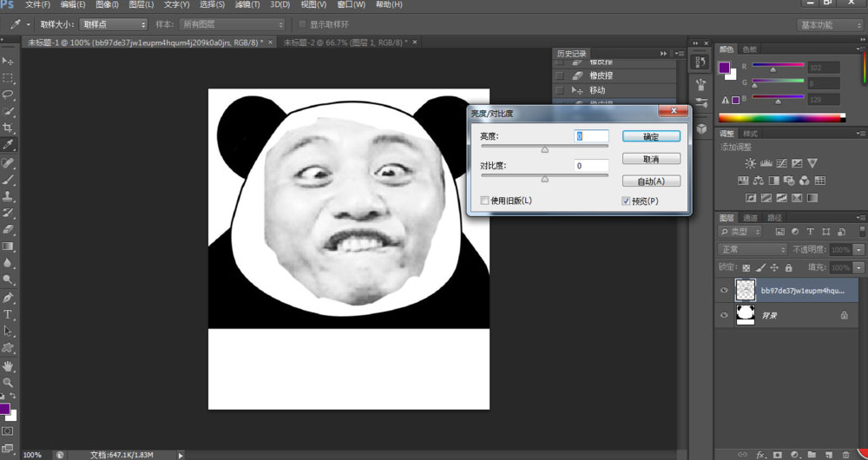The width and height of the screenshot is (868, 460).
Task: Select the Move tool in the toolbox
Action: click(x=8, y=61)
